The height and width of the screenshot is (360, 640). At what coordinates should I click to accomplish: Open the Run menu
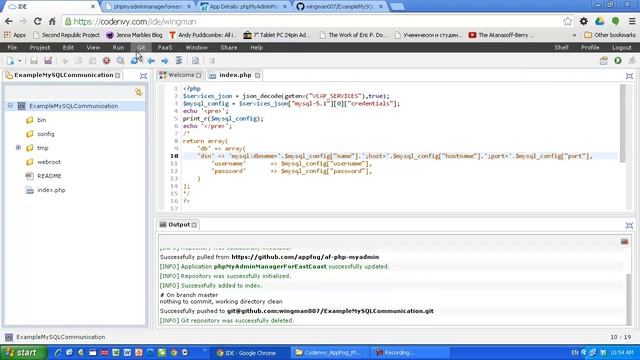tap(118, 47)
